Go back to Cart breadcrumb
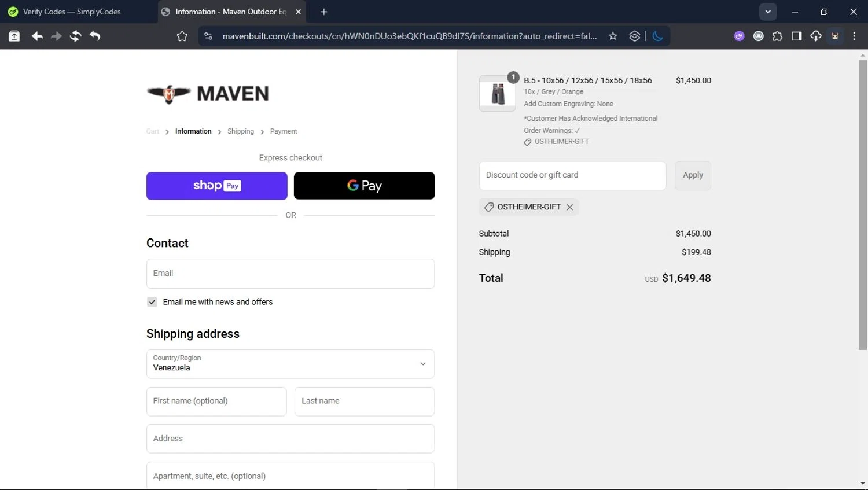 [152, 131]
